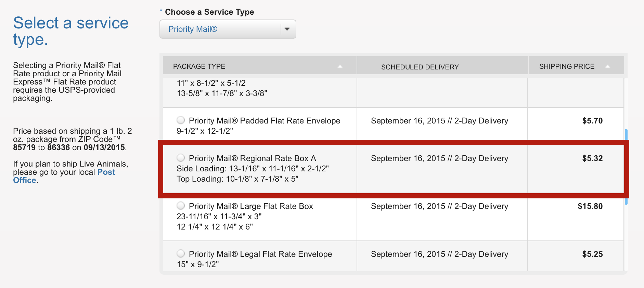Image resolution: width=644 pixels, height=288 pixels.
Task: Click the Select a service type heading
Action: [71, 31]
